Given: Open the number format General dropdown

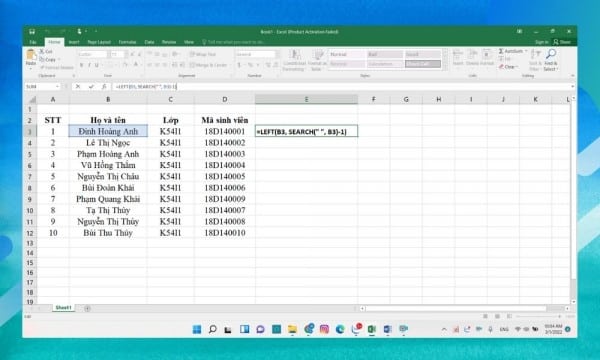Looking at the screenshot, I should pyautogui.click(x=277, y=54).
